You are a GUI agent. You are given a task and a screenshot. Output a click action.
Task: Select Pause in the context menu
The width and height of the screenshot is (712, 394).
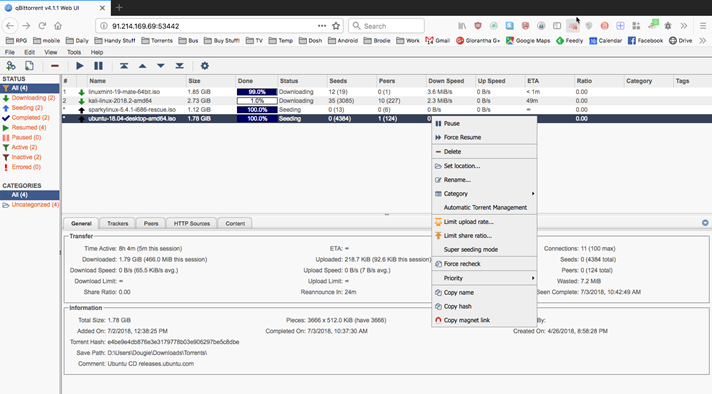[x=484, y=123]
